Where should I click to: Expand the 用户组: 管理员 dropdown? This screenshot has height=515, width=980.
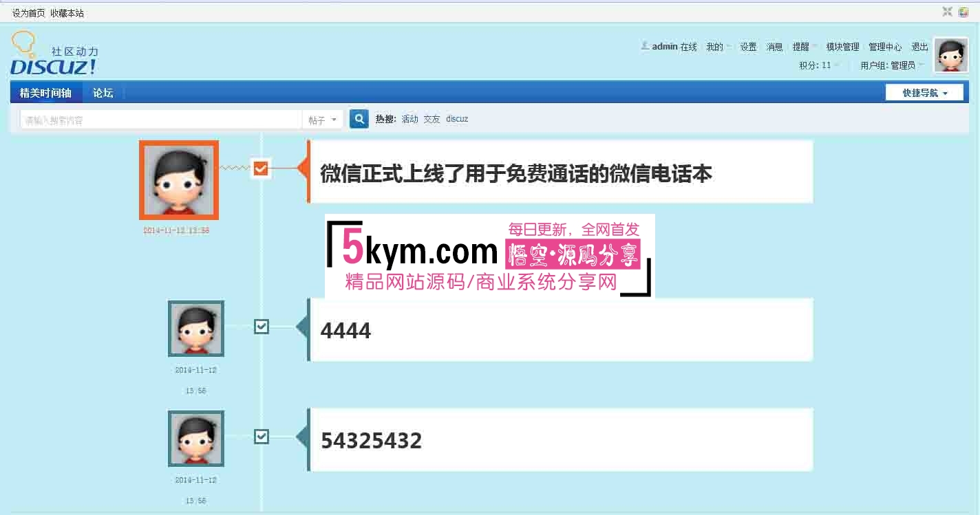coord(893,65)
